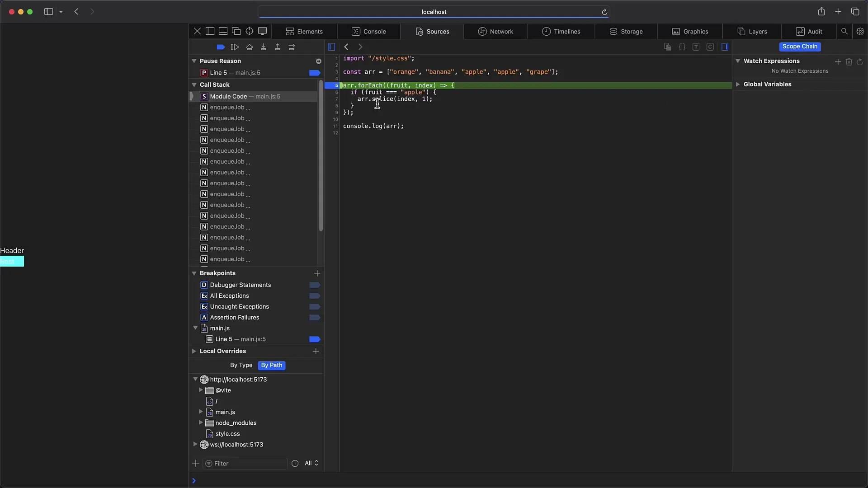This screenshot has height=488, width=868.
Task: Expand ws://localhost:5173 tree
Action: 195,444
